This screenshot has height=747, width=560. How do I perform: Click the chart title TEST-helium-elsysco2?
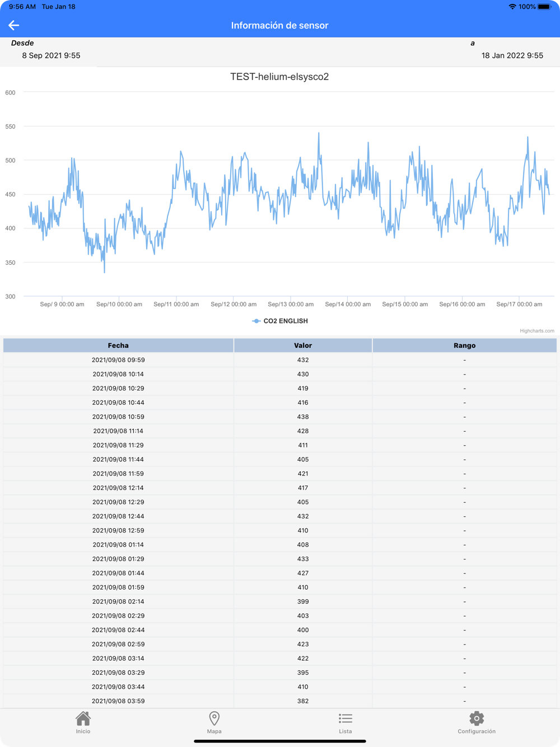pos(279,77)
